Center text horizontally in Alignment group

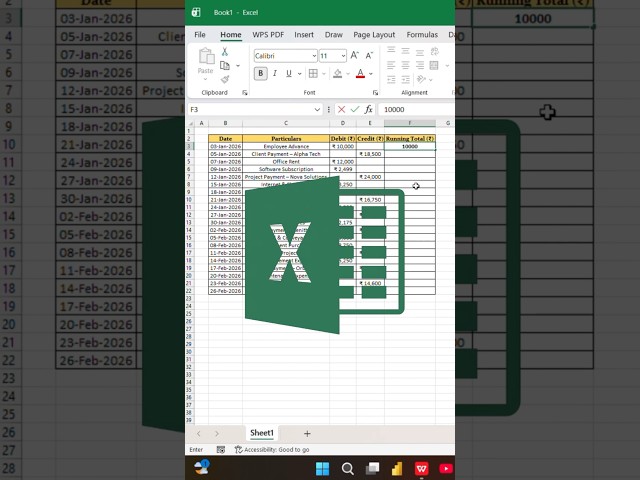pos(405,65)
